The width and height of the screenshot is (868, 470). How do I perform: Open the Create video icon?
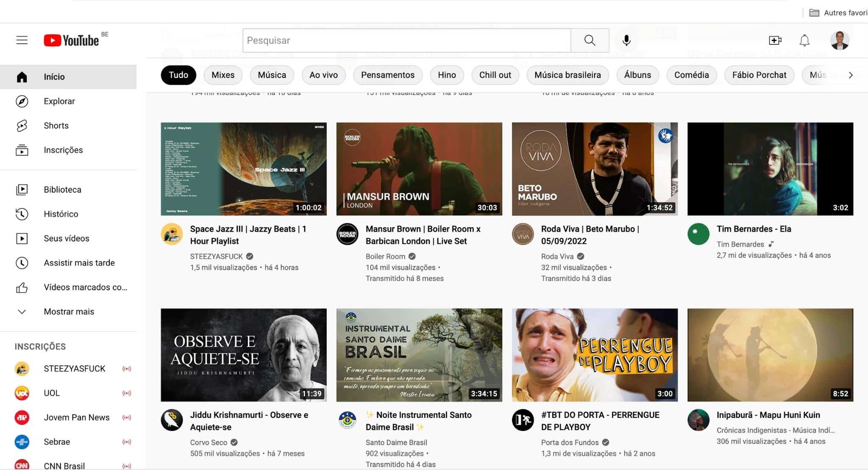pyautogui.click(x=775, y=40)
